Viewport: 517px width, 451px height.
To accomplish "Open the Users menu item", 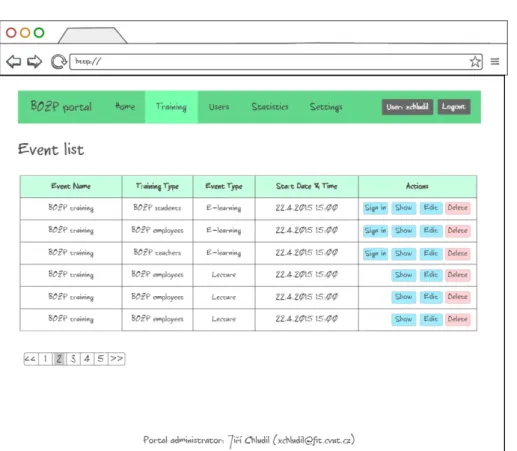I will (x=219, y=107).
